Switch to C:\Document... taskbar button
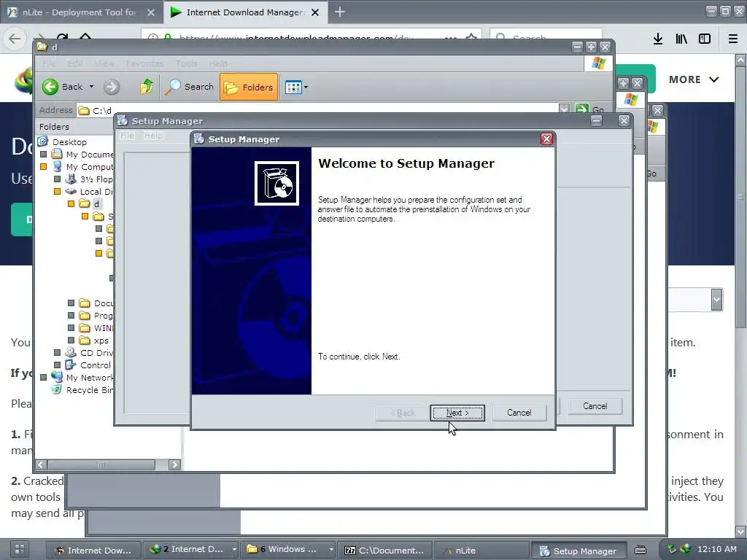 [384, 550]
